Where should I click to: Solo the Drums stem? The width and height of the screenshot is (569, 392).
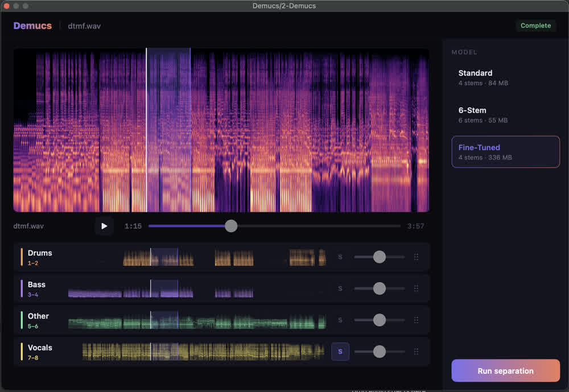(x=340, y=257)
